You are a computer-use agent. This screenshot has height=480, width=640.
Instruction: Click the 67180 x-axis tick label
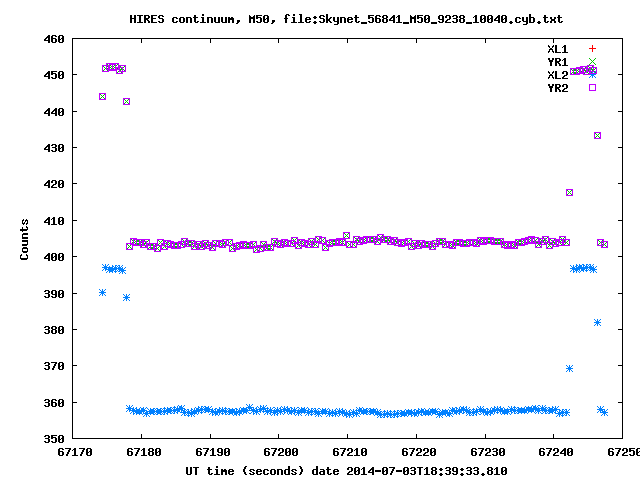point(144,452)
